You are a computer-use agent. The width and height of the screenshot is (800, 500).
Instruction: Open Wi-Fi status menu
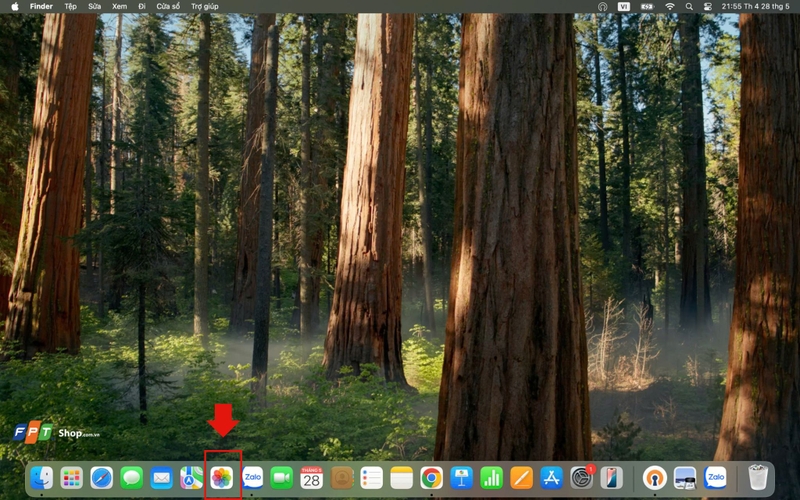[x=670, y=6]
